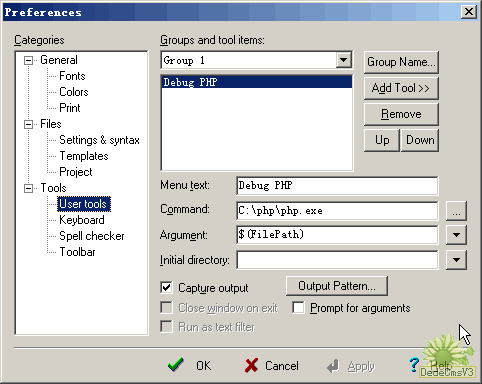Open Output Pattern... dialog

pyautogui.click(x=337, y=286)
